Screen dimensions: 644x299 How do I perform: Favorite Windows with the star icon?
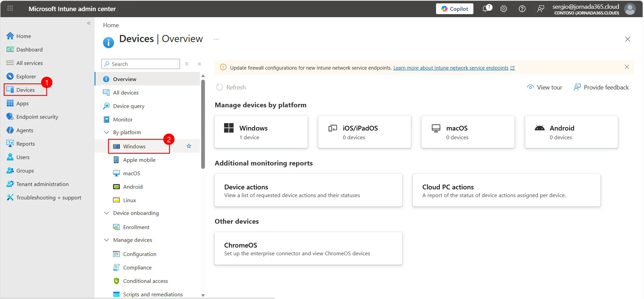pyautogui.click(x=189, y=146)
